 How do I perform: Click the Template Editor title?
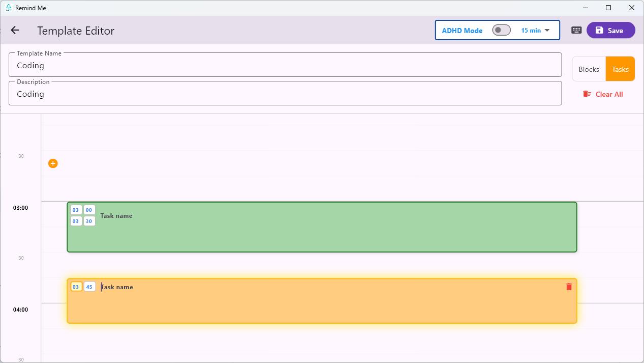point(76,31)
